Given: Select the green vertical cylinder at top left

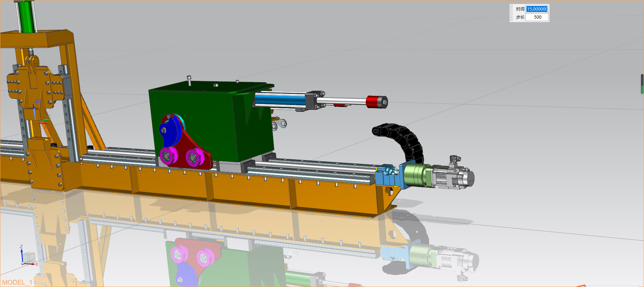Looking at the screenshot, I should click(27, 17).
